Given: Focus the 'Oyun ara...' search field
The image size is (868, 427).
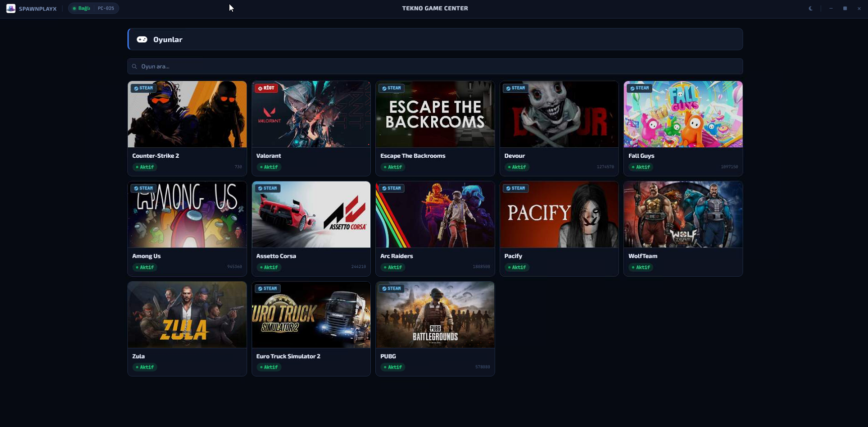Looking at the screenshot, I should pos(435,67).
